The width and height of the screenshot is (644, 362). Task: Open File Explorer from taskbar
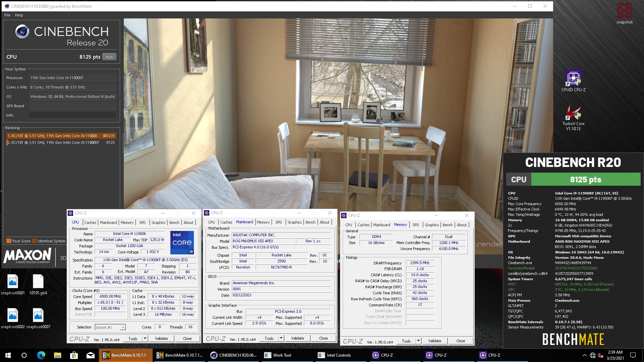(57, 355)
